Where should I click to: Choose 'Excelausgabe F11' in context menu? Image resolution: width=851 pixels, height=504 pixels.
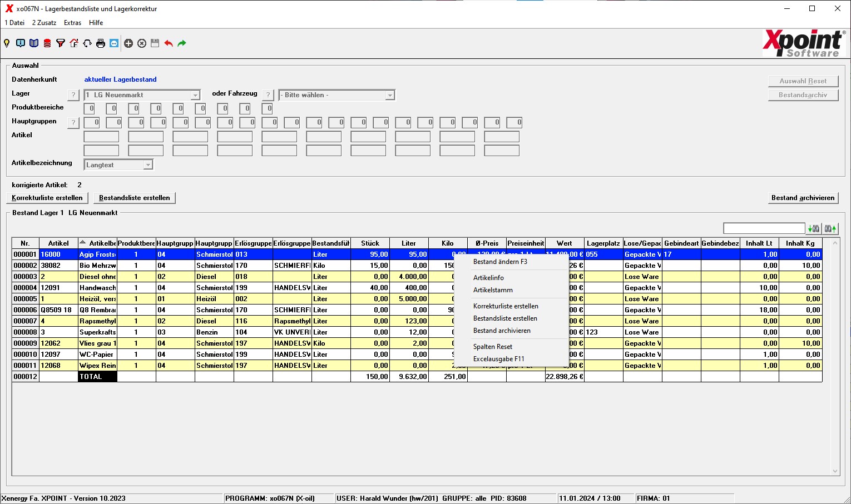pos(512,359)
